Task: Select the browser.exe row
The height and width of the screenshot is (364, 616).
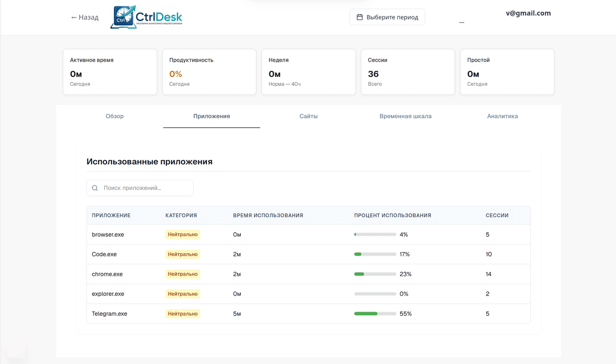Action: pos(308,235)
